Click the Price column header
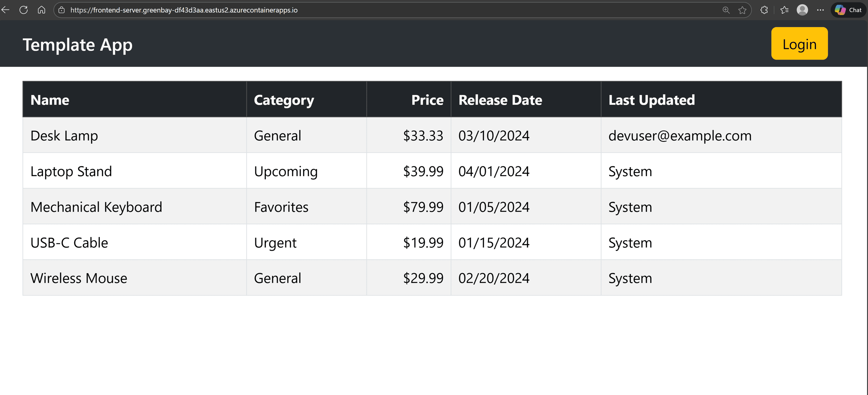 (427, 100)
